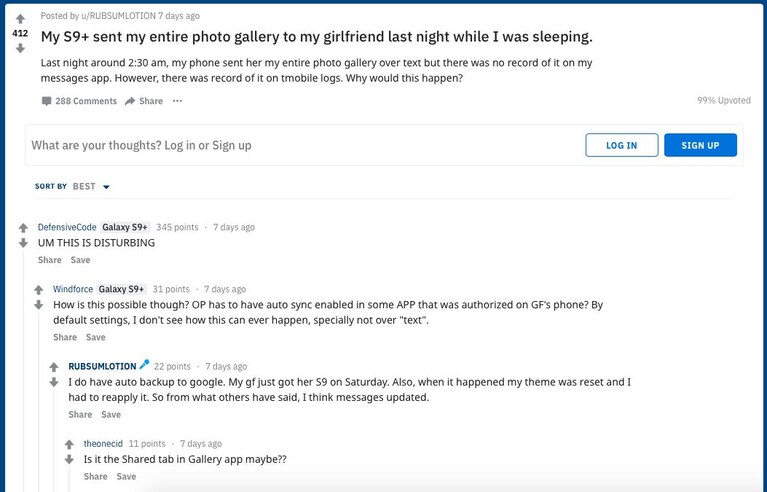This screenshot has height=492, width=767.
Task: Share theonecid's comment
Action: pyautogui.click(x=95, y=476)
